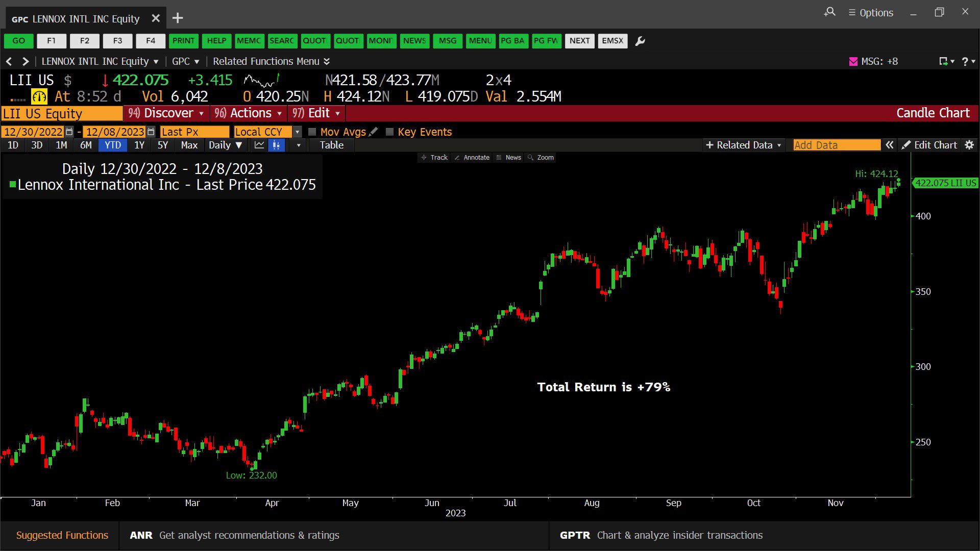Click the NEXT function key
Viewport: 980px width, 551px height.
tap(579, 41)
